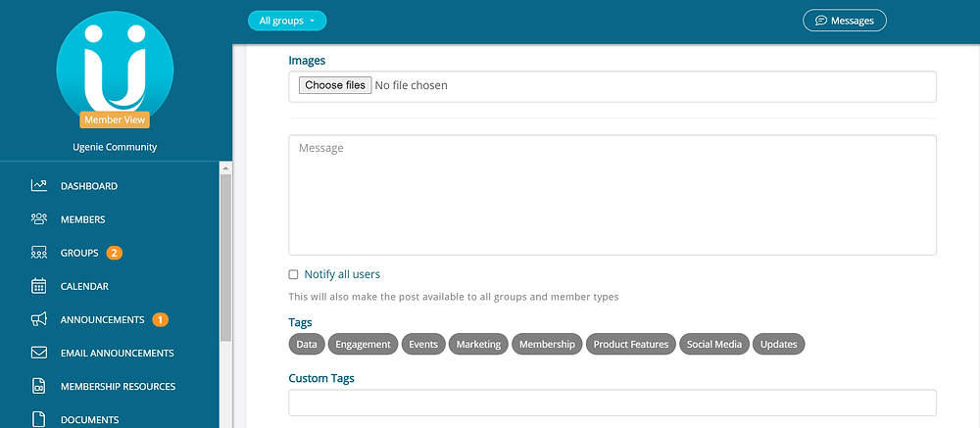This screenshot has width=980, height=428.
Task: Enable the Notify all users checkbox
Action: pos(293,275)
